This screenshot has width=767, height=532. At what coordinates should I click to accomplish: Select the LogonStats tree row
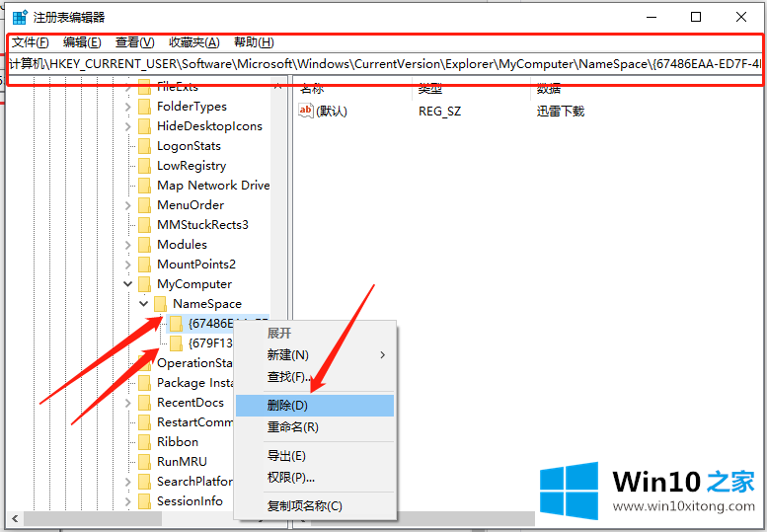click(189, 146)
